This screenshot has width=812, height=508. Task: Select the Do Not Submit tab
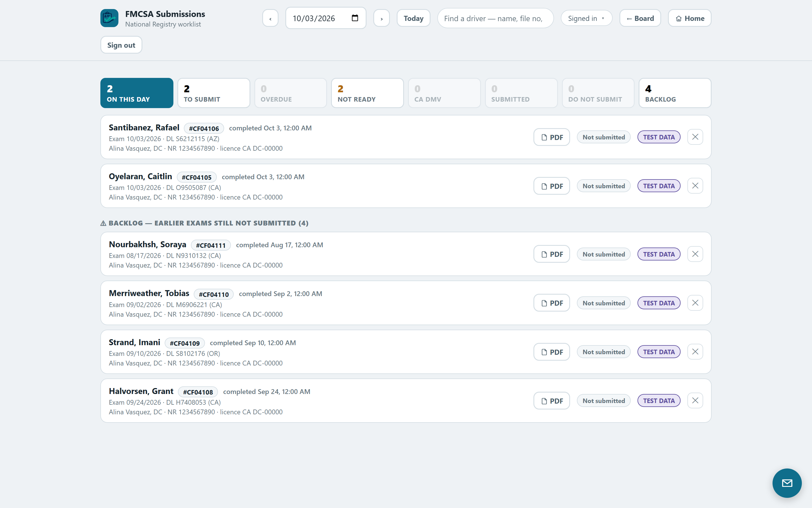598,93
